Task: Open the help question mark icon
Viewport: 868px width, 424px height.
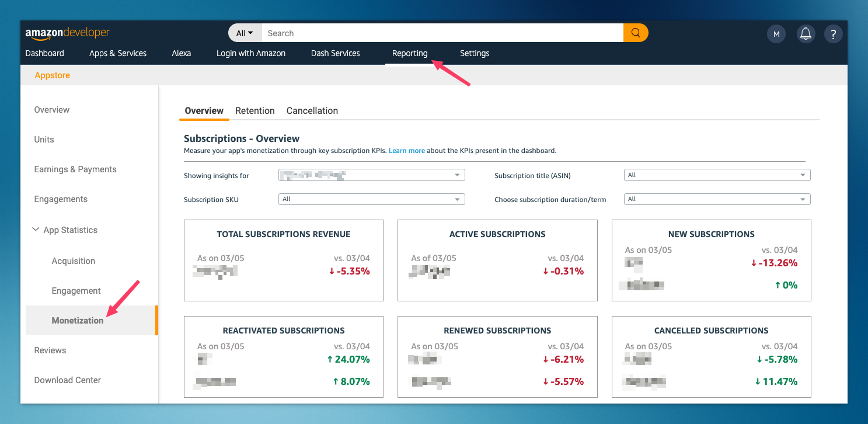Action: click(x=834, y=33)
